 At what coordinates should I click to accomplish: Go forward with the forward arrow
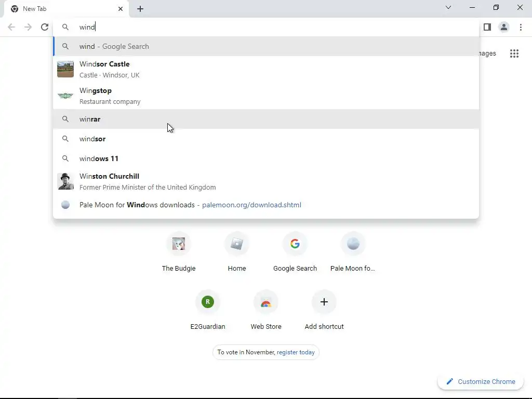coord(28,27)
